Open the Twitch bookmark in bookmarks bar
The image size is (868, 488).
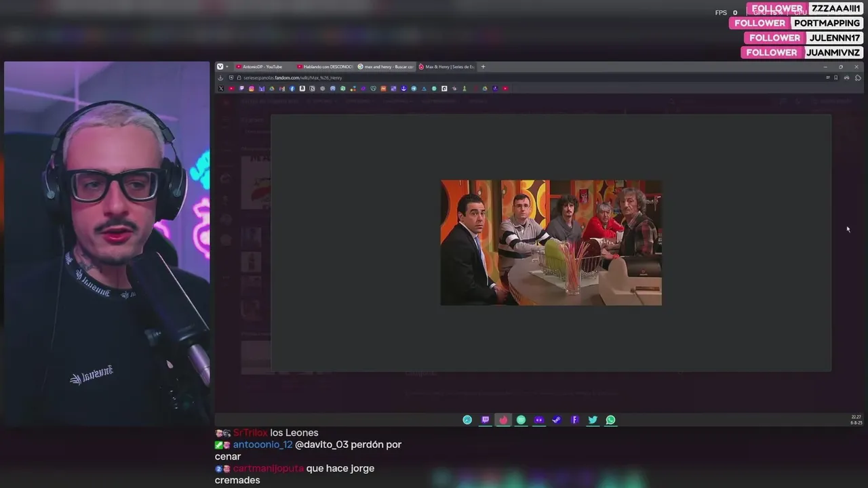coord(241,88)
